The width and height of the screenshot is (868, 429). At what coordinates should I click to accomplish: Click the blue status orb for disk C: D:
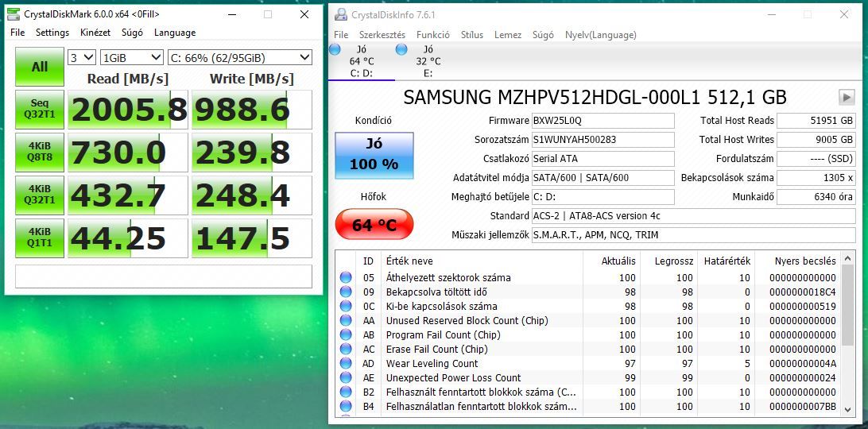[x=335, y=50]
